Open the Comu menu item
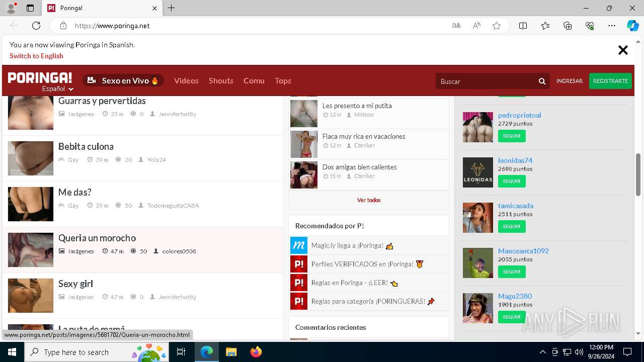The height and width of the screenshot is (362, 644). click(x=254, y=80)
